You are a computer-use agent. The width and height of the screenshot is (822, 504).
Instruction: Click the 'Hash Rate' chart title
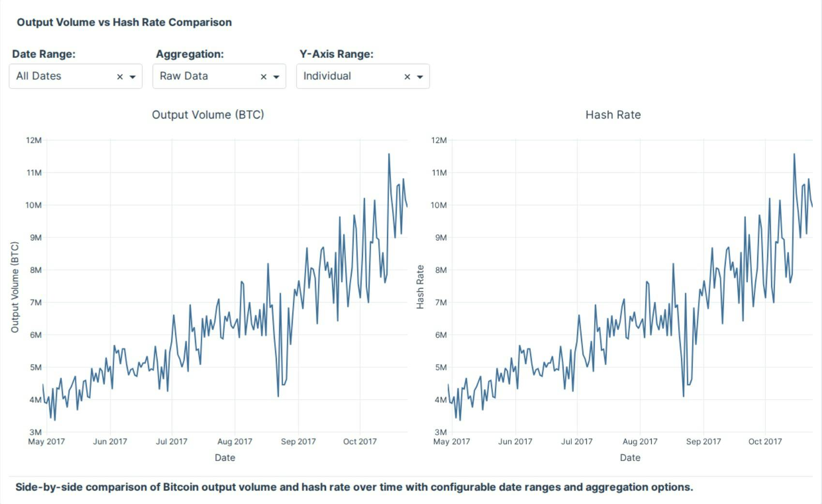click(x=613, y=115)
